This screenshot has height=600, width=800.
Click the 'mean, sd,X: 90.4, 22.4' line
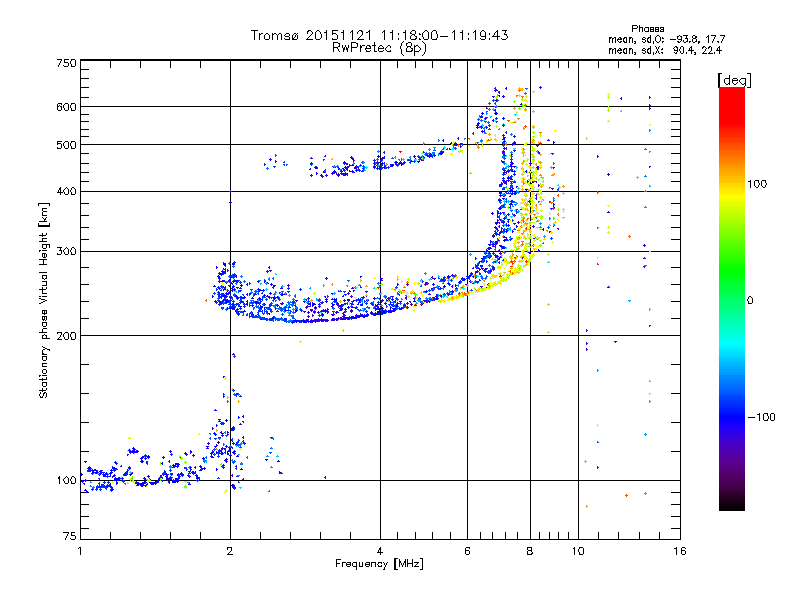click(665, 50)
